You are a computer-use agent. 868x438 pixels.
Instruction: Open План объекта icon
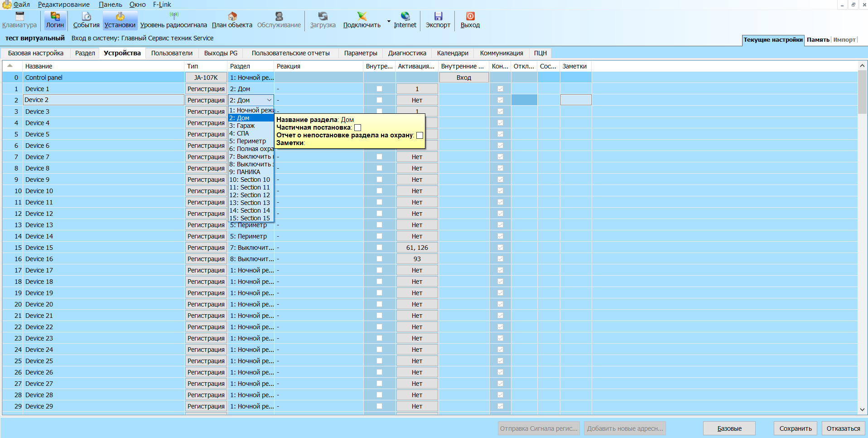pos(232,17)
